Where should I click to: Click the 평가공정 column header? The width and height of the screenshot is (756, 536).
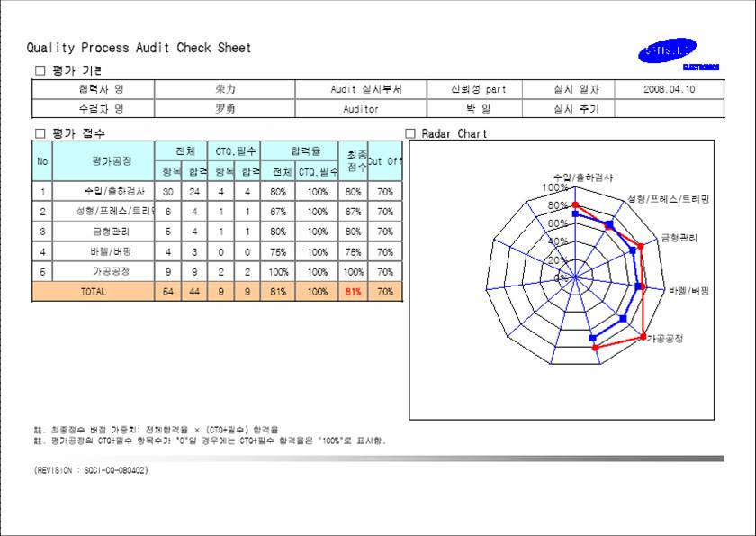103,161
